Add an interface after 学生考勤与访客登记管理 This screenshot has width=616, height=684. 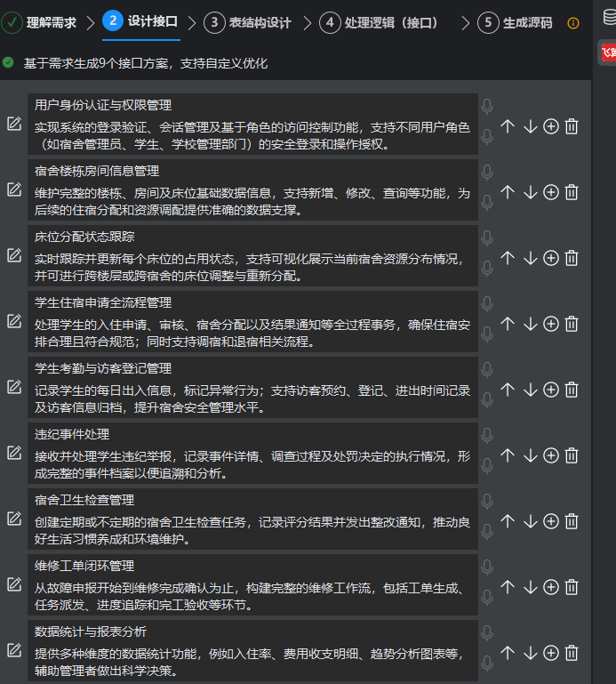551,390
